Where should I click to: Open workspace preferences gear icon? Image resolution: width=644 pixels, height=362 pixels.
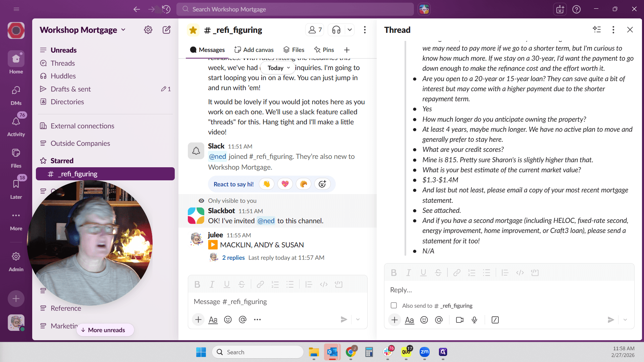[x=148, y=30]
